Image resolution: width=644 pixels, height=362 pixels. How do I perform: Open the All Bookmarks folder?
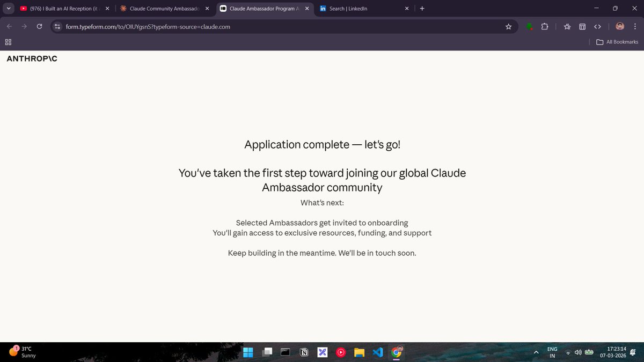[617, 42]
